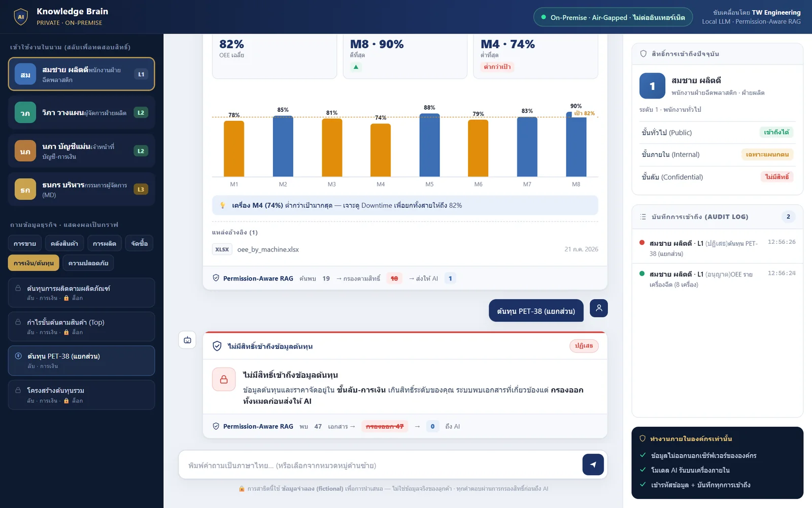Switch user to ธนกร บริหาร L3
Image resolution: width=812 pixels, height=508 pixels.
pos(81,189)
